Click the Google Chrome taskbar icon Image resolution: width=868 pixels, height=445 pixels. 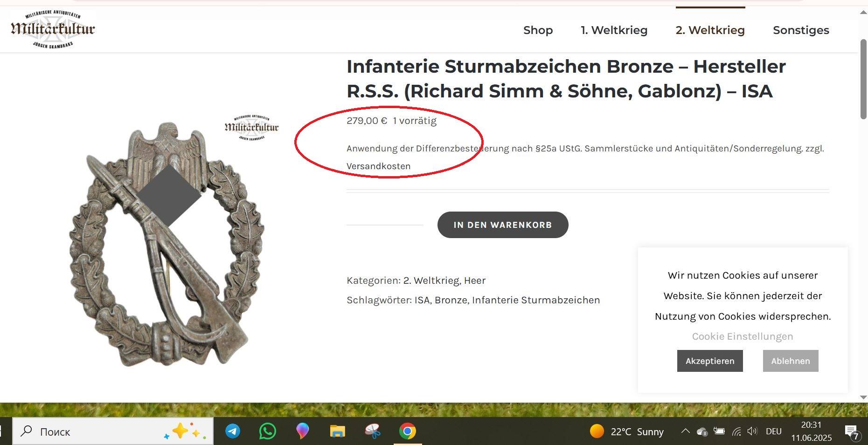coord(408,431)
